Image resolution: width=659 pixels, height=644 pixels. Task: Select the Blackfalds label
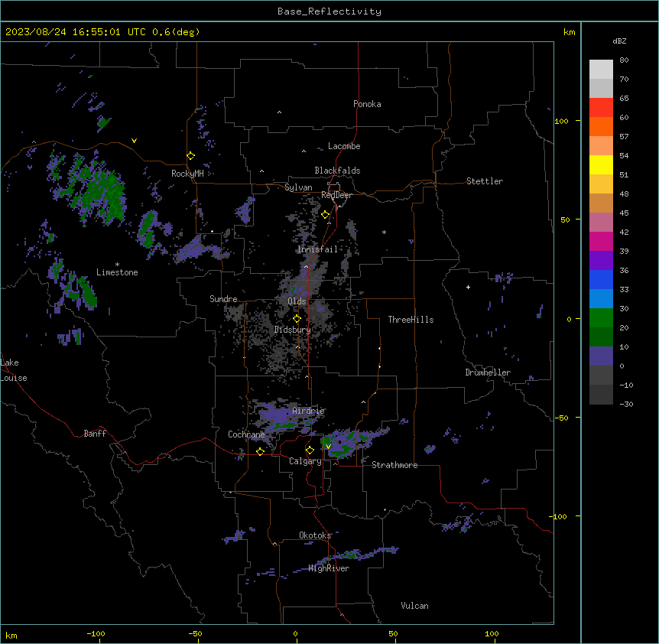337,171
